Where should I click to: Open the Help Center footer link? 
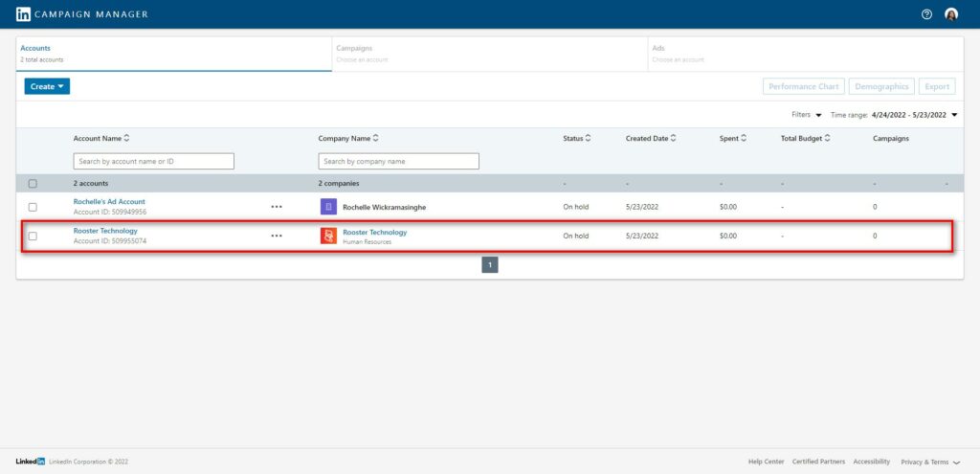tap(766, 462)
